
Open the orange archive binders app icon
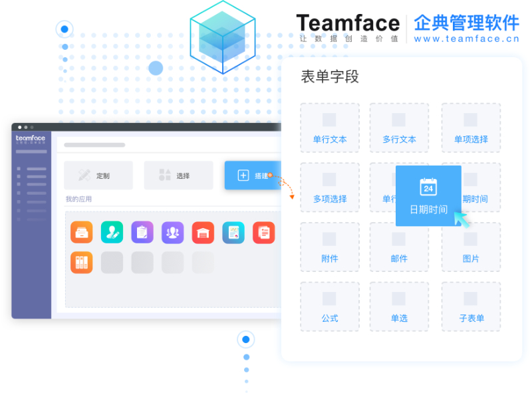point(81,261)
